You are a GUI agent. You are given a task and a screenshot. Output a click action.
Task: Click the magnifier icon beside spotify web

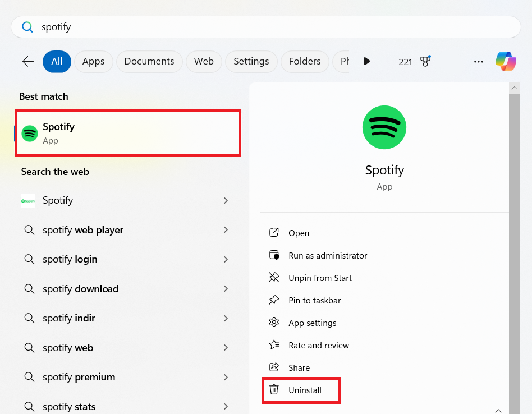(29, 348)
